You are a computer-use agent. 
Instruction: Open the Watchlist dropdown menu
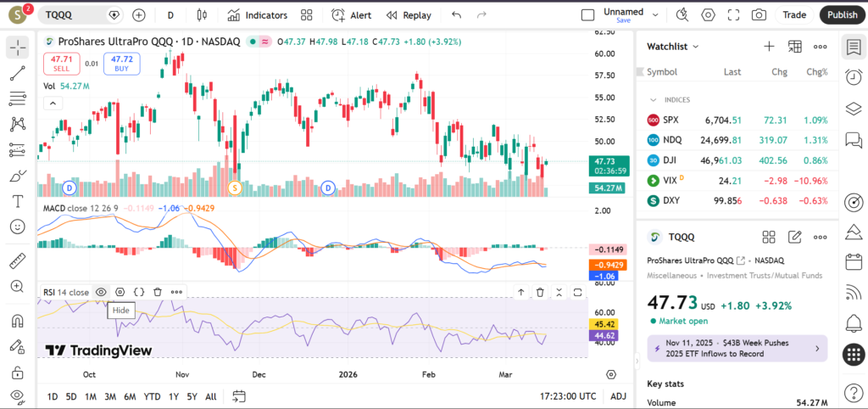[x=673, y=47]
